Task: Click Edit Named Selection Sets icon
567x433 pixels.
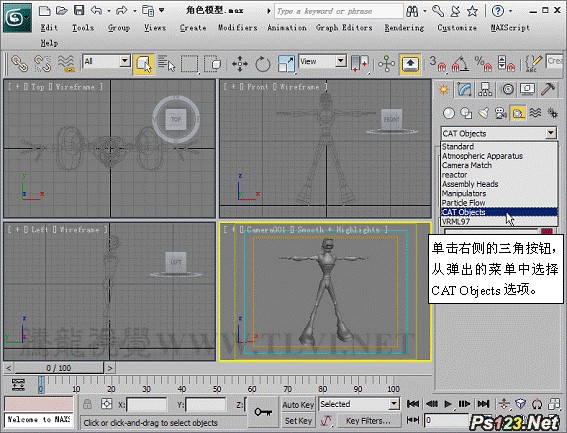Action: (x=533, y=63)
